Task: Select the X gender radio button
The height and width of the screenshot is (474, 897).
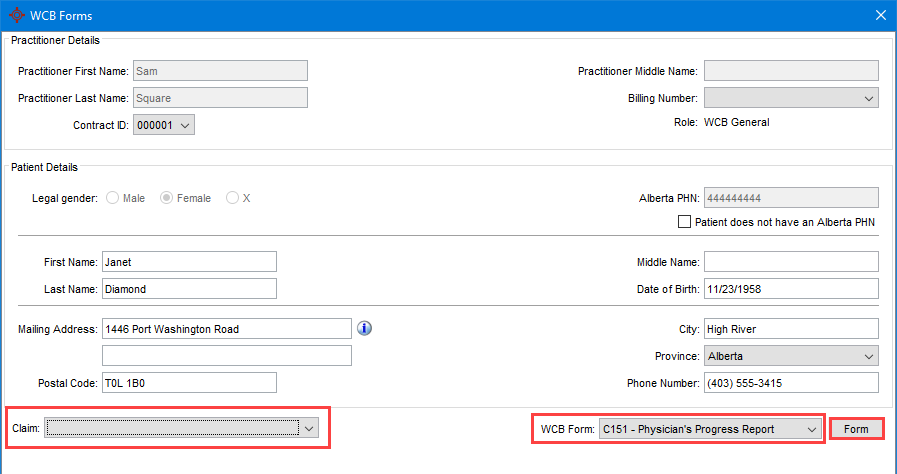Action: coord(233,198)
